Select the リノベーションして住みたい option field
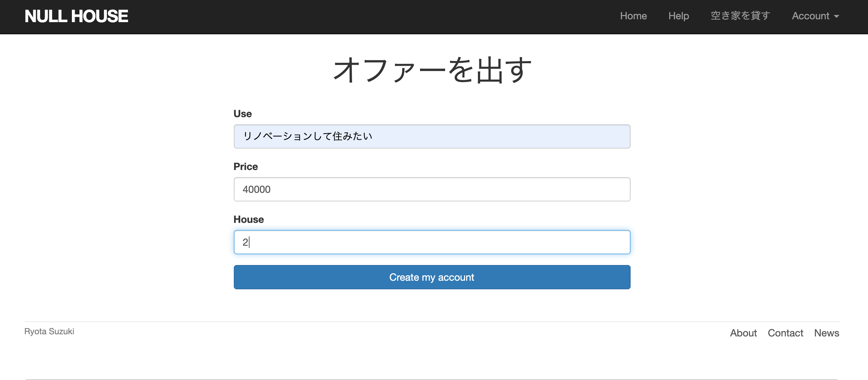The width and height of the screenshot is (868, 380). 431,136
